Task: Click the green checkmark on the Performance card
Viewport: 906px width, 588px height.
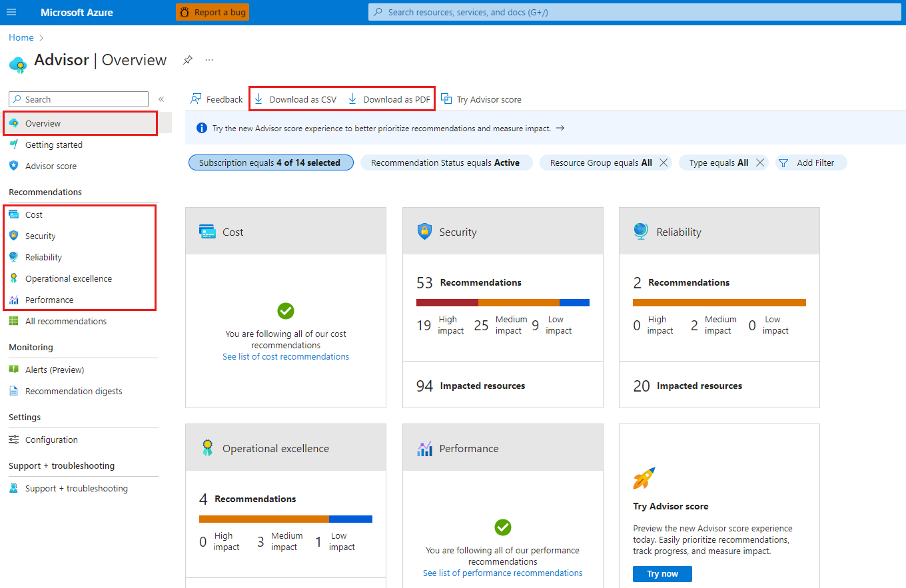Action: click(503, 527)
